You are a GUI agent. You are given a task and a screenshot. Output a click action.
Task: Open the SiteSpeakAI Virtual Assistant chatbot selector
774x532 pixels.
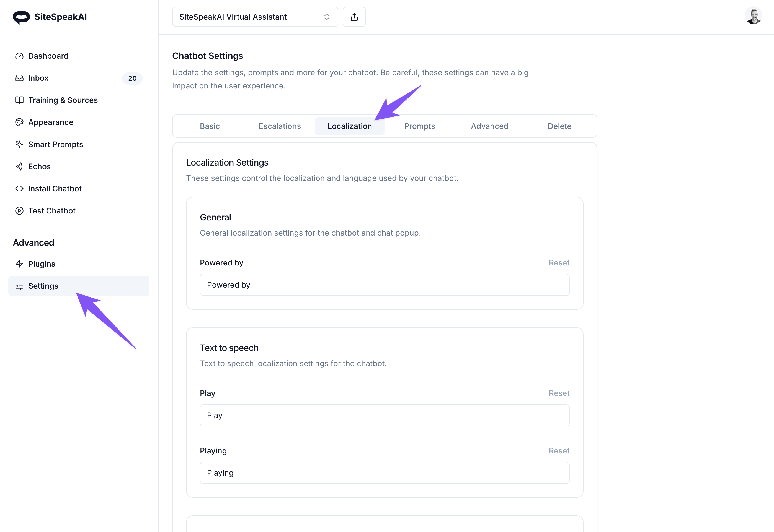(x=255, y=17)
